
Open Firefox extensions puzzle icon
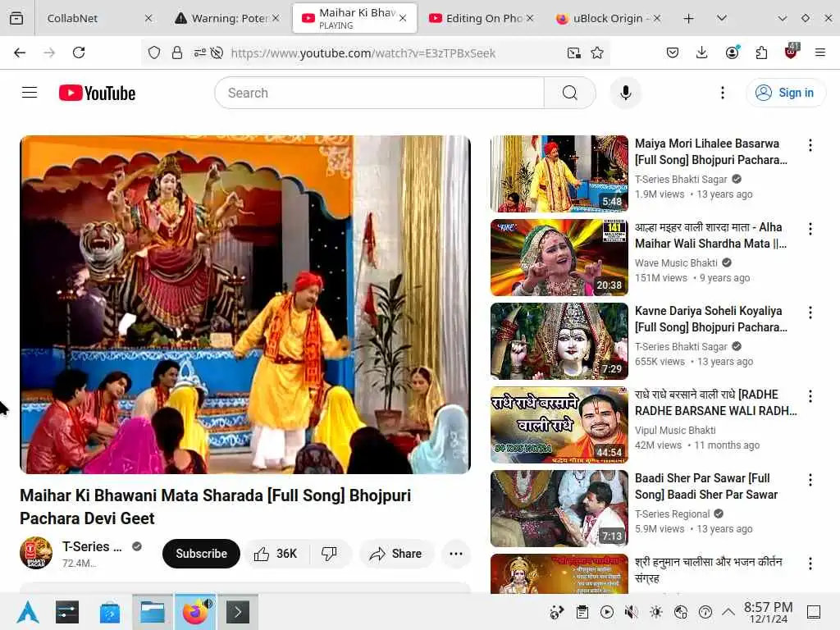(x=761, y=52)
